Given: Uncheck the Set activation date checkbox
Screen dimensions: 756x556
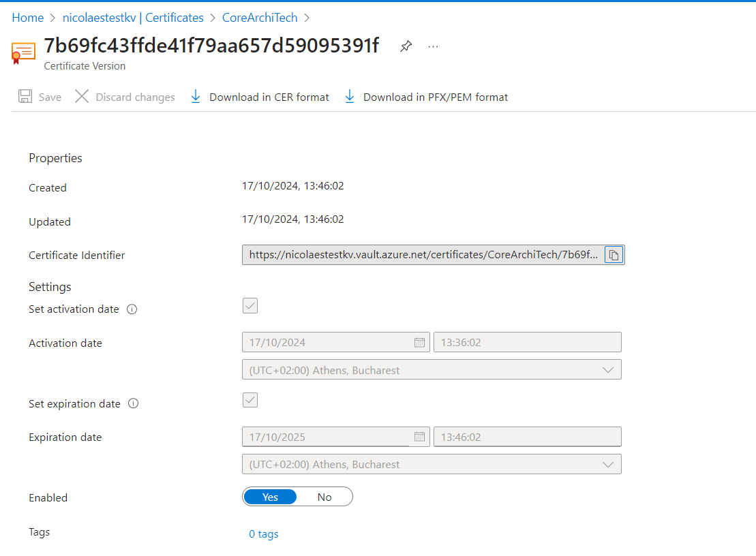Looking at the screenshot, I should pyautogui.click(x=250, y=306).
